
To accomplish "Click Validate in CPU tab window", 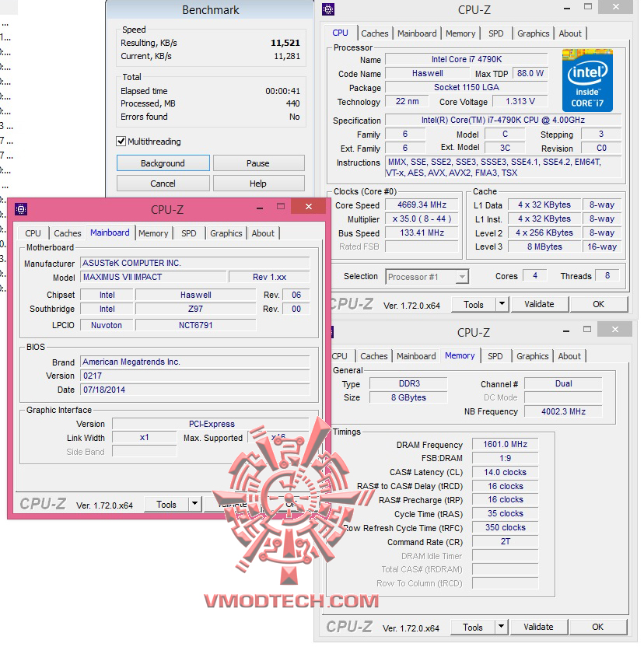I will [x=539, y=304].
